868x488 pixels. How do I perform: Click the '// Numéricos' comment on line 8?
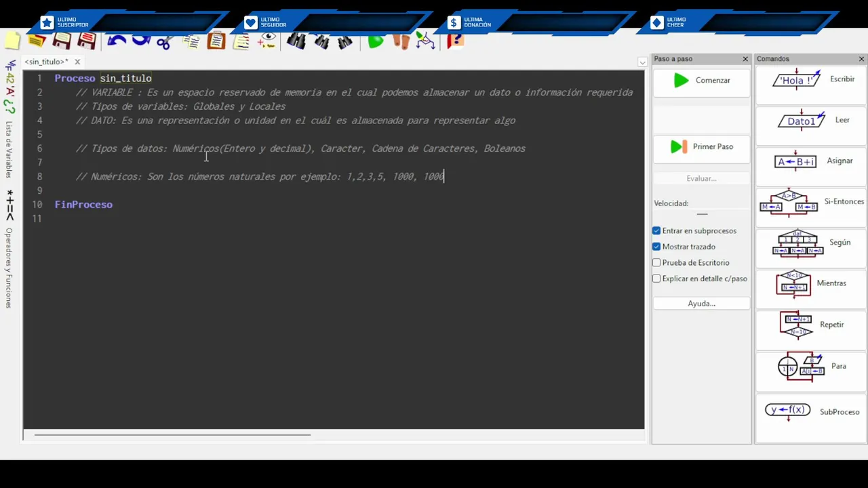pyautogui.click(x=260, y=176)
